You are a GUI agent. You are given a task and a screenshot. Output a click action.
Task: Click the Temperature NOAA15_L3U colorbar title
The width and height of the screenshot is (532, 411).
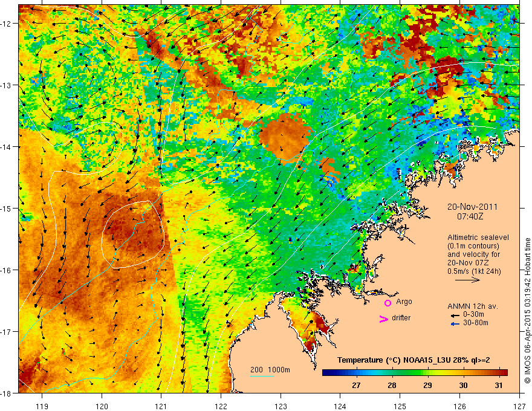coord(414,360)
